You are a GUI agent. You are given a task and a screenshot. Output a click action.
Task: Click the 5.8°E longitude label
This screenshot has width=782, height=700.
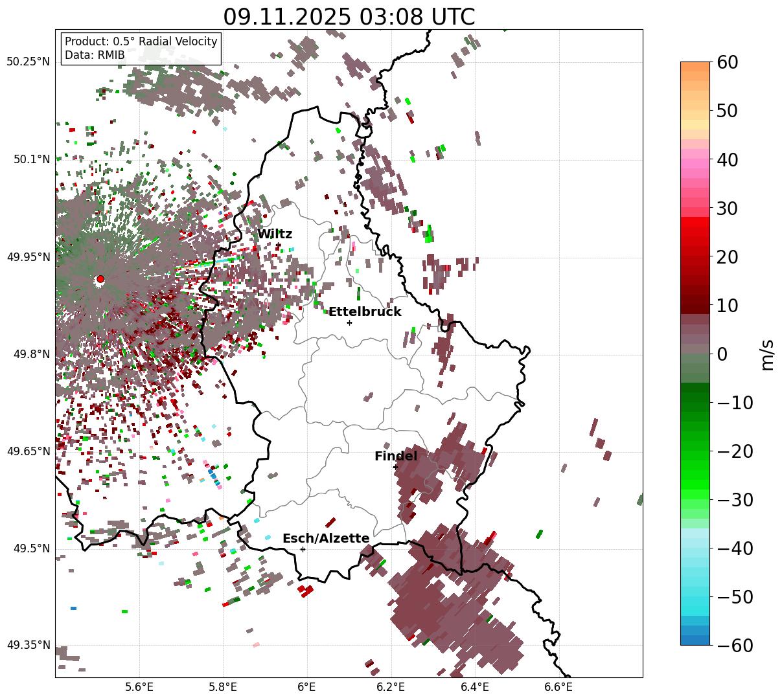224,687
